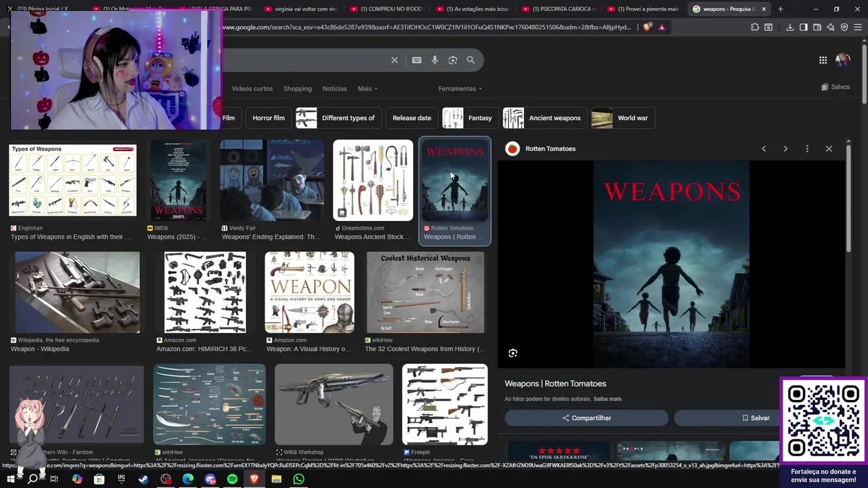Click the 'Saiba mais' copyright link

coord(608,399)
